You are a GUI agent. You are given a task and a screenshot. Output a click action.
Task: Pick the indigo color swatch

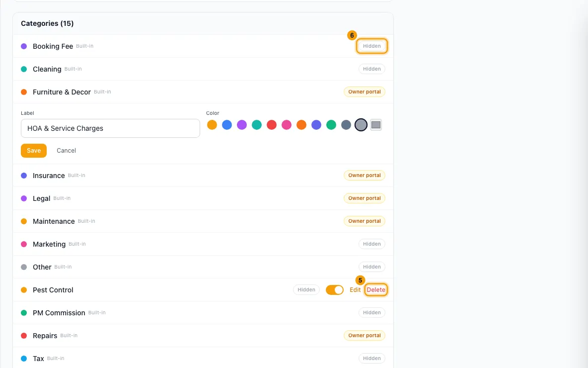316,125
